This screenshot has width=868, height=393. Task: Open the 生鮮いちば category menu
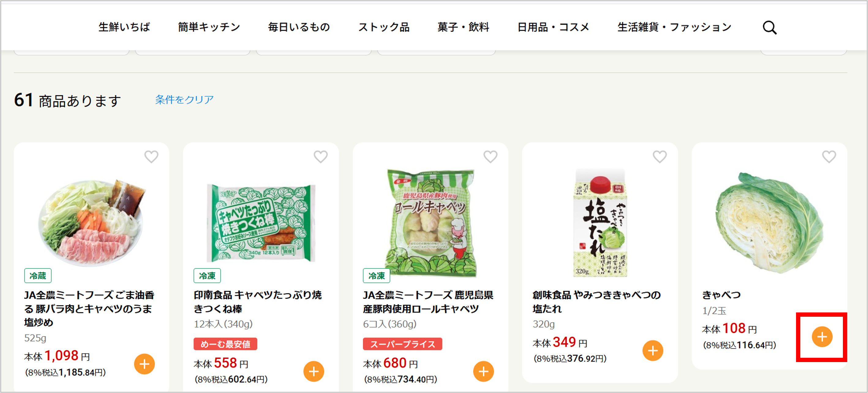pyautogui.click(x=124, y=27)
